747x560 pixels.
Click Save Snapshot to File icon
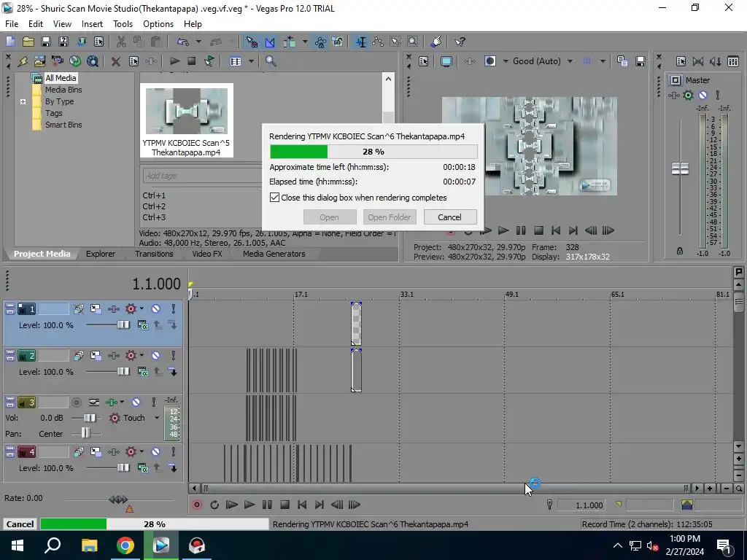(x=640, y=61)
